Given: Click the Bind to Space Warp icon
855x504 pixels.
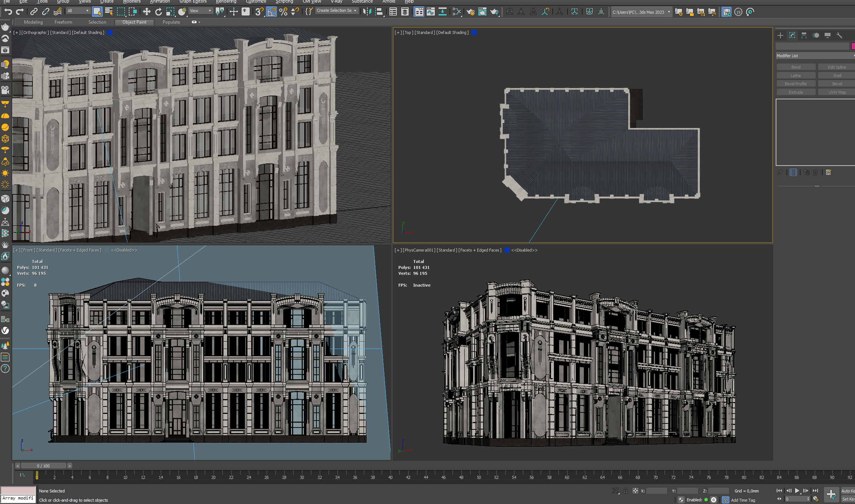Looking at the screenshot, I should point(58,12).
